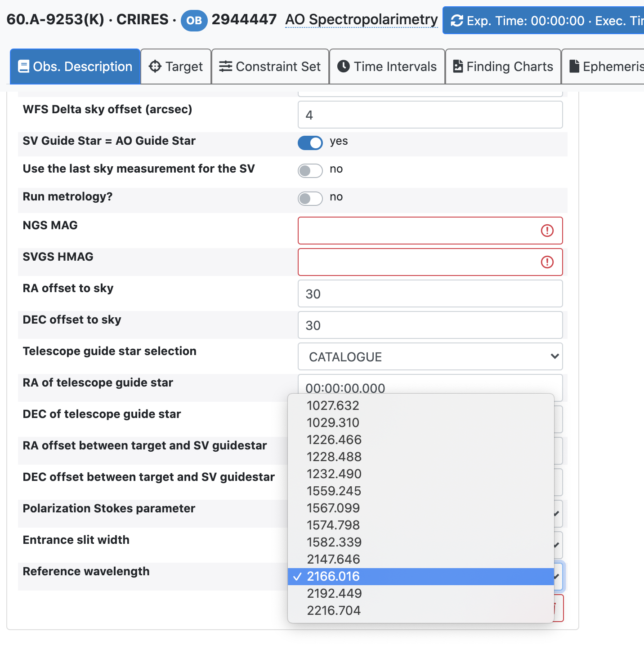
Task: Open the Obs. Description tab
Action: coord(75,67)
